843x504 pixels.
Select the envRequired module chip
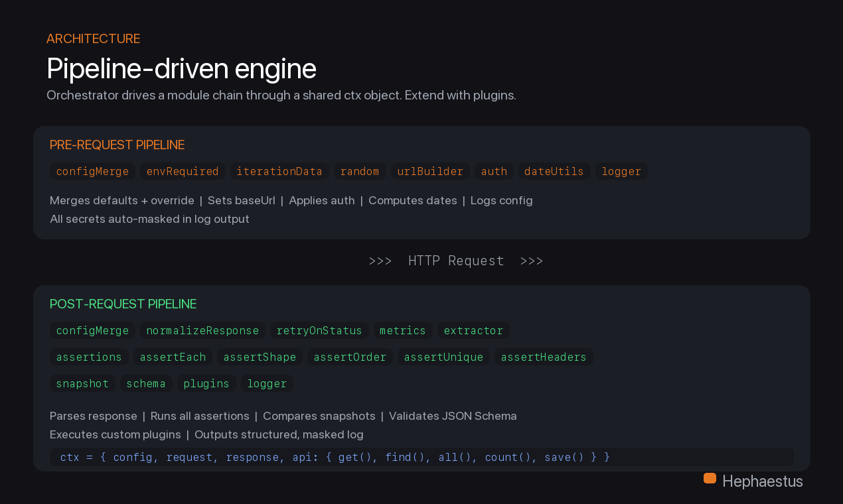click(183, 171)
